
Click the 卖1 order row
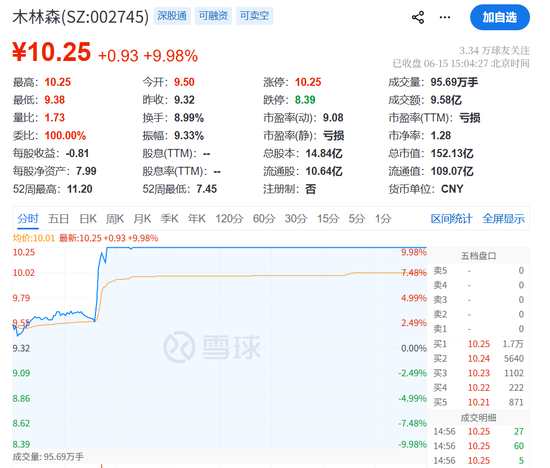pyautogui.click(x=478, y=329)
